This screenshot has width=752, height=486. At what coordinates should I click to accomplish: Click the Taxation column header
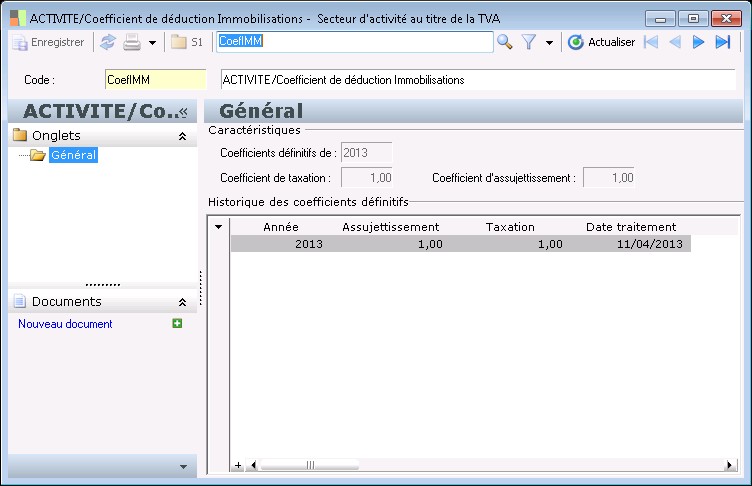(510, 227)
